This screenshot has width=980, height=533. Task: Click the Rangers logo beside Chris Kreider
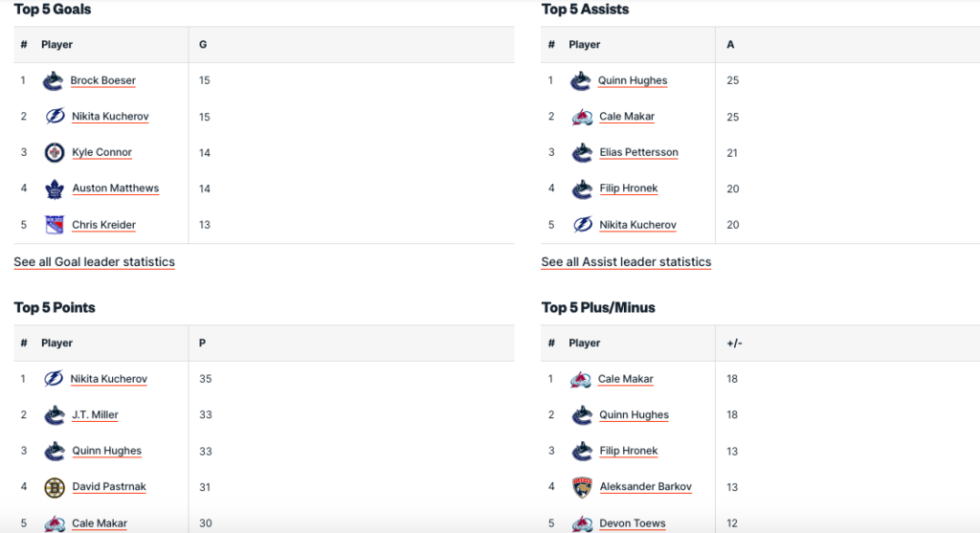coord(55,225)
